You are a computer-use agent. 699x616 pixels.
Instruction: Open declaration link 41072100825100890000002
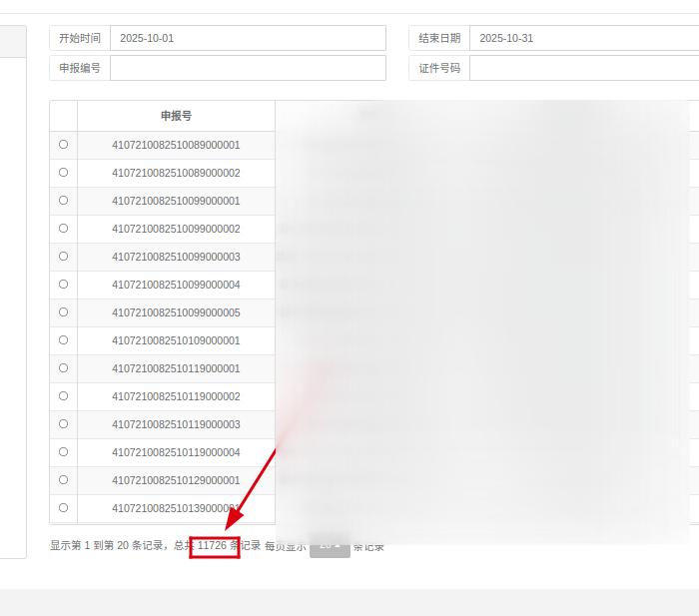pyautogui.click(x=176, y=173)
